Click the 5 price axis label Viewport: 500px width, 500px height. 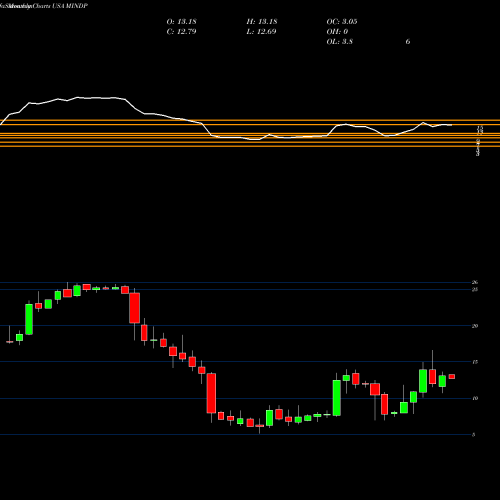pyautogui.click(x=473, y=434)
